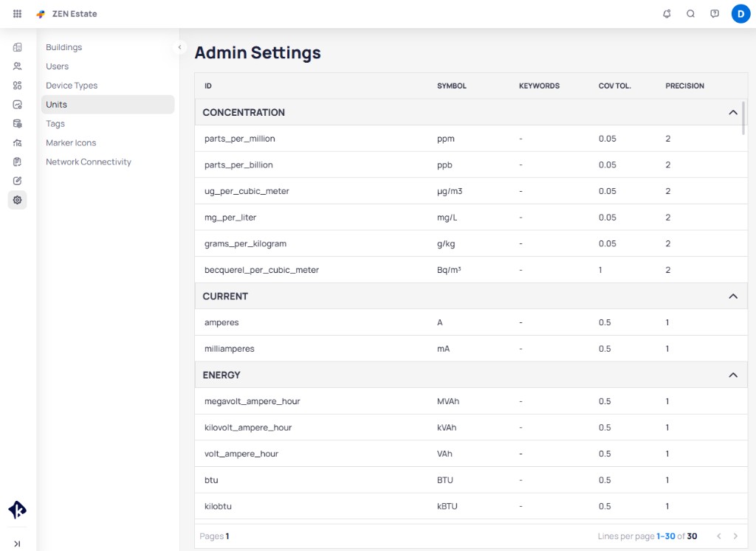
Task: Open Users settings
Action: [x=58, y=66]
